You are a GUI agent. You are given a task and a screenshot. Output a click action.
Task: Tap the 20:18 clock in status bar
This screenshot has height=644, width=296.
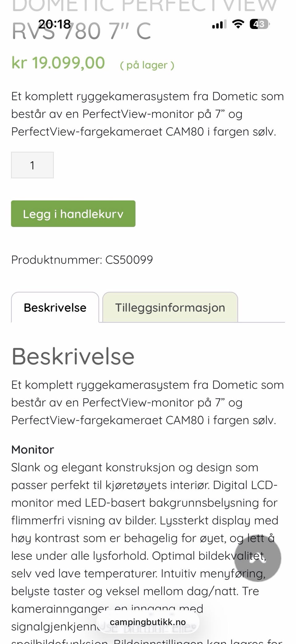coord(54,24)
